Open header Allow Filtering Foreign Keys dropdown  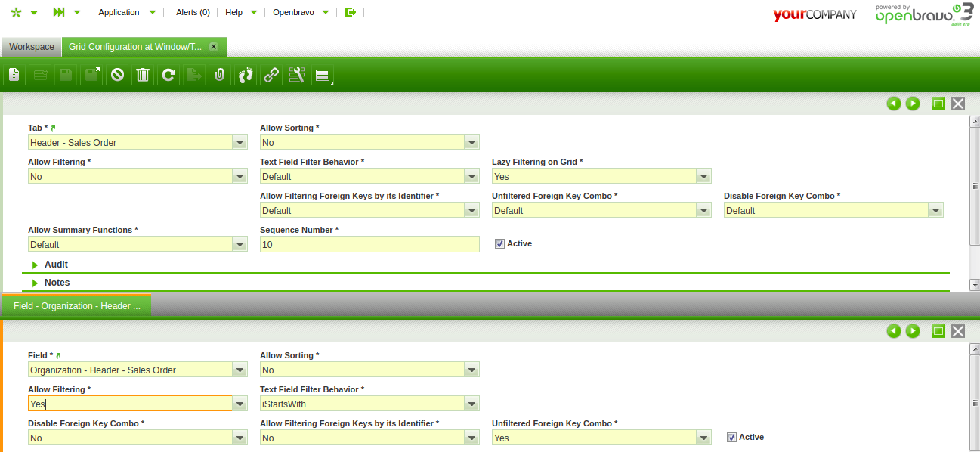[472, 210]
